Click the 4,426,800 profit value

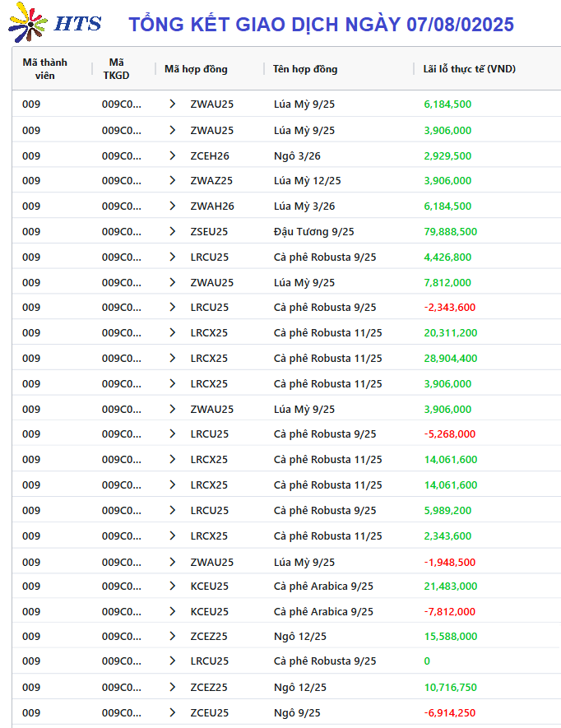pyautogui.click(x=447, y=257)
